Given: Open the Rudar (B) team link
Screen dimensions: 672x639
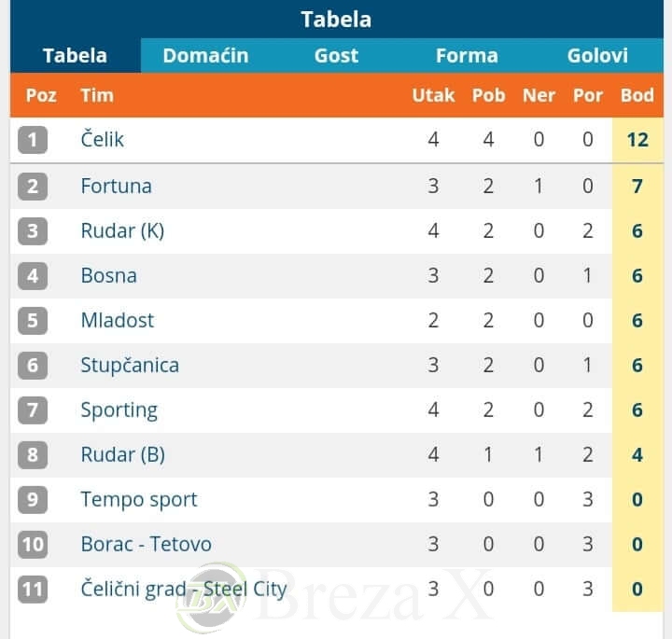Looking at the screenshot, I should click(122, 454).
